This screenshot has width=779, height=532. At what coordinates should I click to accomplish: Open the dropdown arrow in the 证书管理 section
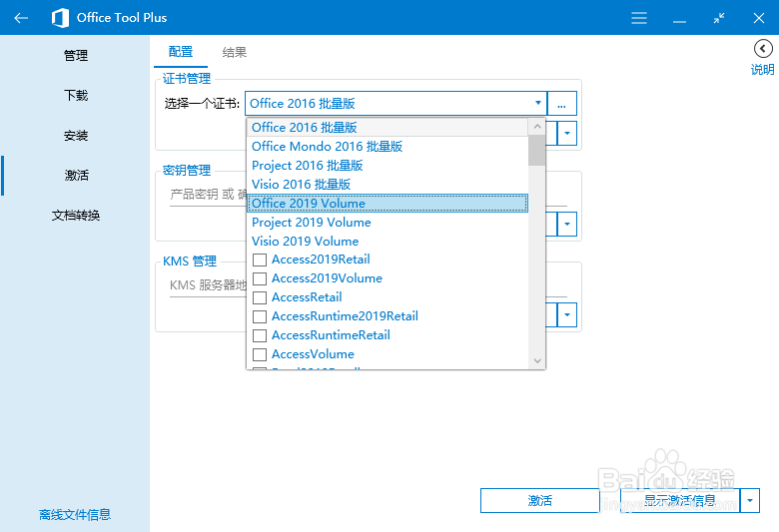click(567, 133)
